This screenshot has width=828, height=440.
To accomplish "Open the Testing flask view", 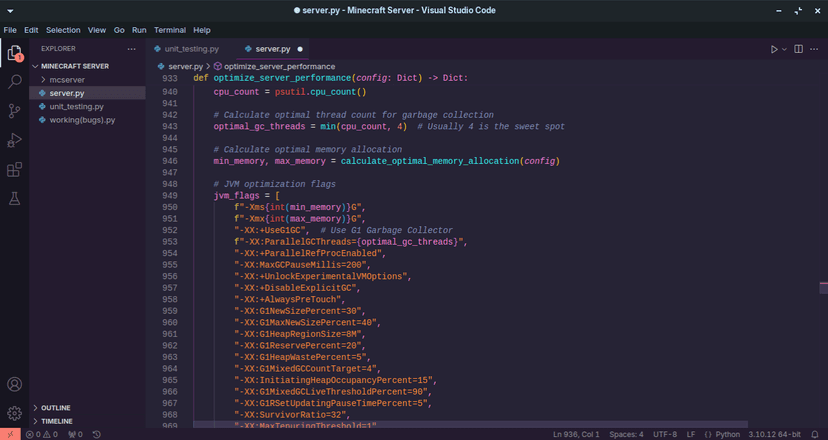I will (x=15, y=199).
